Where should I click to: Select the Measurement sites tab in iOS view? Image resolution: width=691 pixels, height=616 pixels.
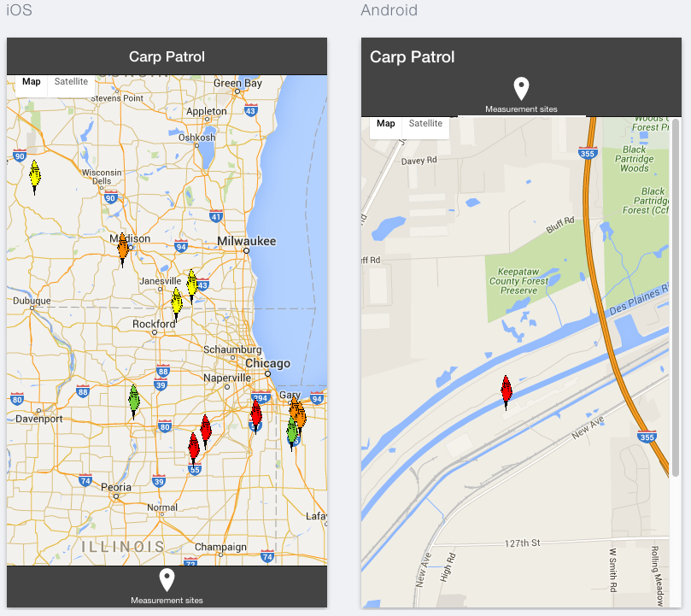pos(167,586)
